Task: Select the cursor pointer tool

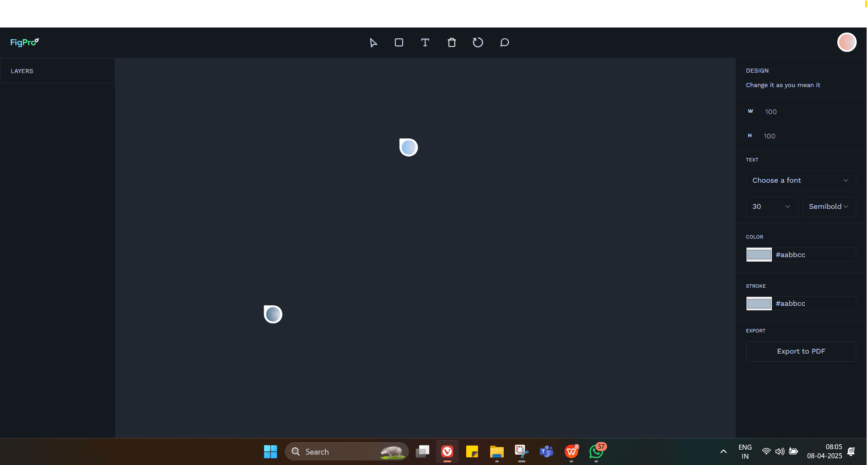Action: point(373,43)
